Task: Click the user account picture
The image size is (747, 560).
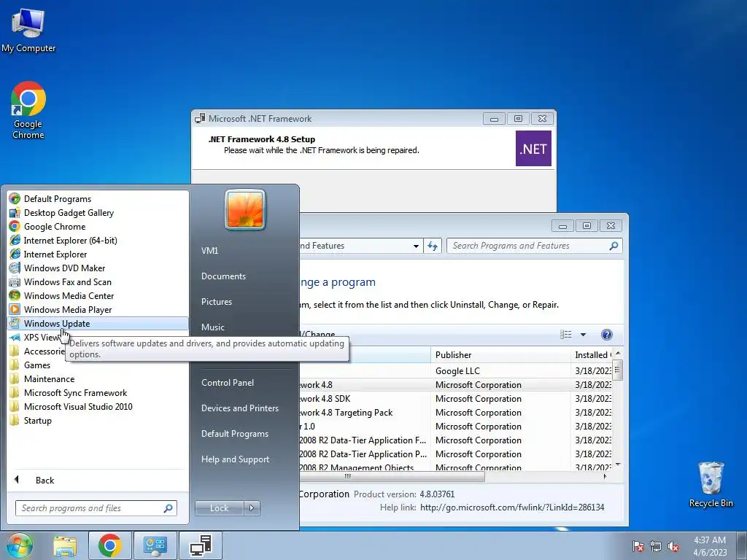Action: point(245,209)
